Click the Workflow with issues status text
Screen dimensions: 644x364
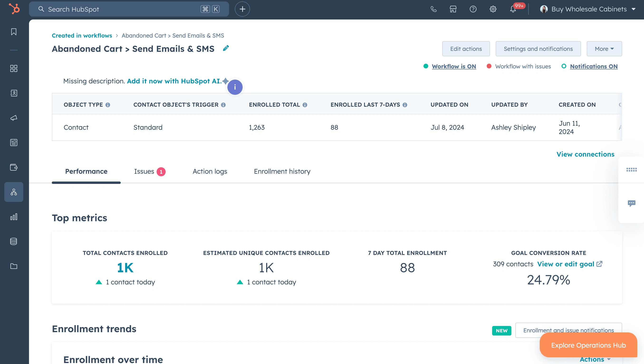(523, 66)
